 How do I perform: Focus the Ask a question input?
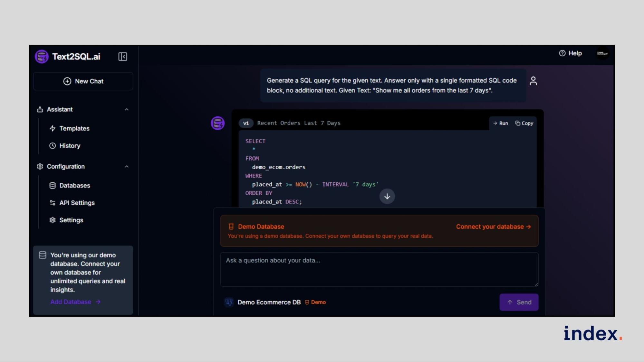tap(379, 269)
